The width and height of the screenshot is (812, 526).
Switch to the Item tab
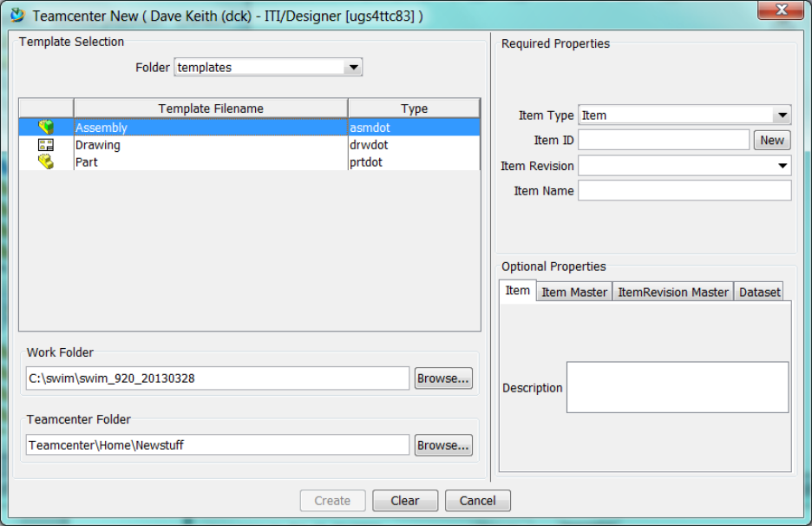(x=517, y=292)
